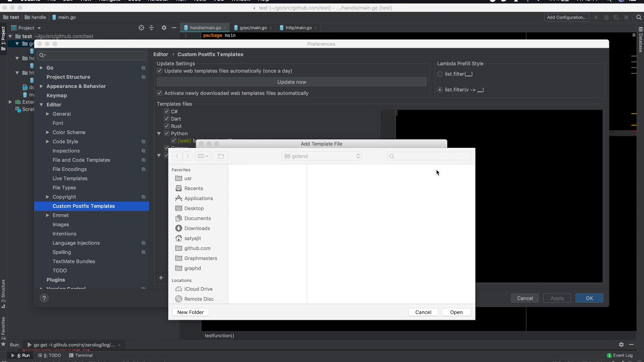Toggle Update web templates files automatically checkbox
The width and height of the screenshot is (644, 362).
(x=159, y=71)
